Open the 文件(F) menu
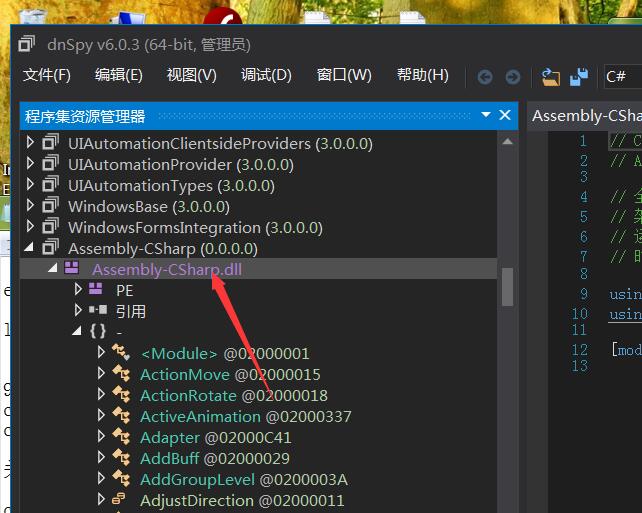The image size is (642, 513). point(47,75)
